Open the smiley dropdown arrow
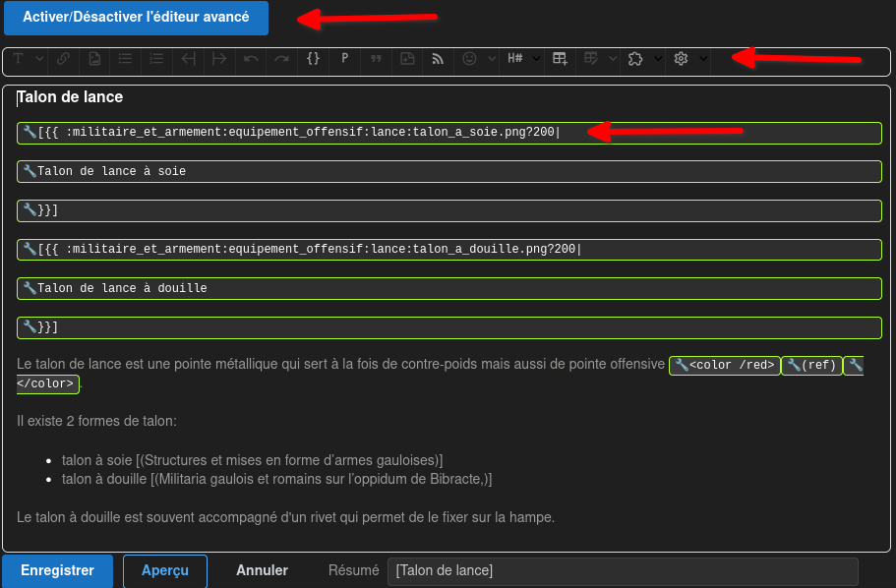896x588 pixels. pyautogui.click(x=492, y=58)
